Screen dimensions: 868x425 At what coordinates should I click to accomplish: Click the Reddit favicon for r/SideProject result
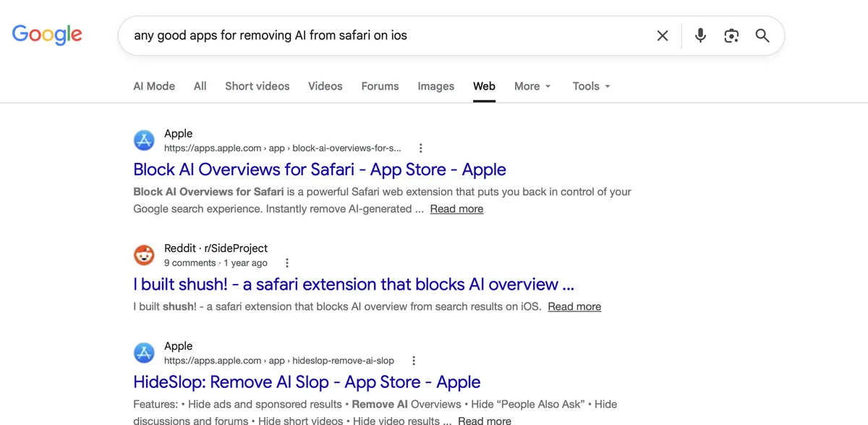click(145, 255)
